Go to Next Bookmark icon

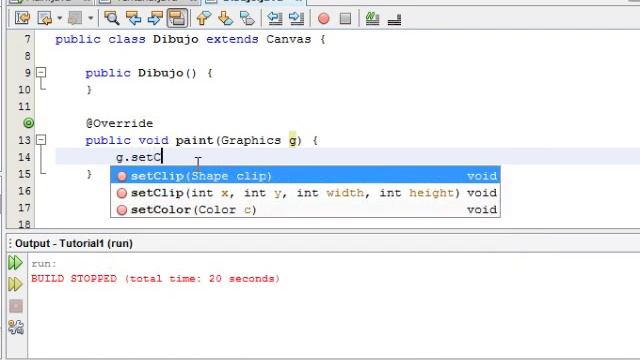coord(225,18)
